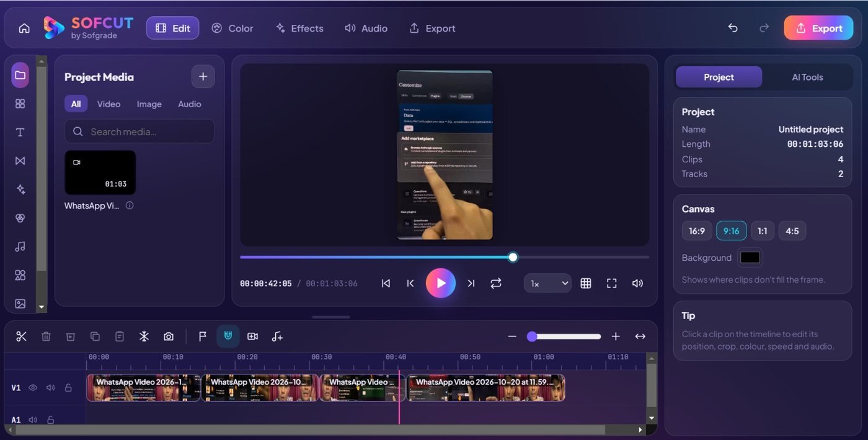Enter fullscreen preview

pos(611,283)
